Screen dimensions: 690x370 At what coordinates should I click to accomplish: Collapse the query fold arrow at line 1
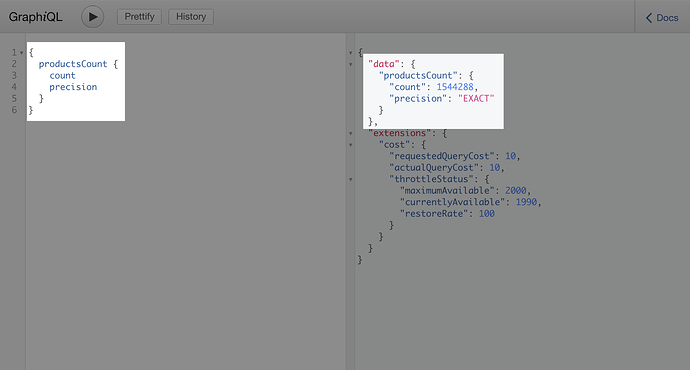[x=21, y=53]
